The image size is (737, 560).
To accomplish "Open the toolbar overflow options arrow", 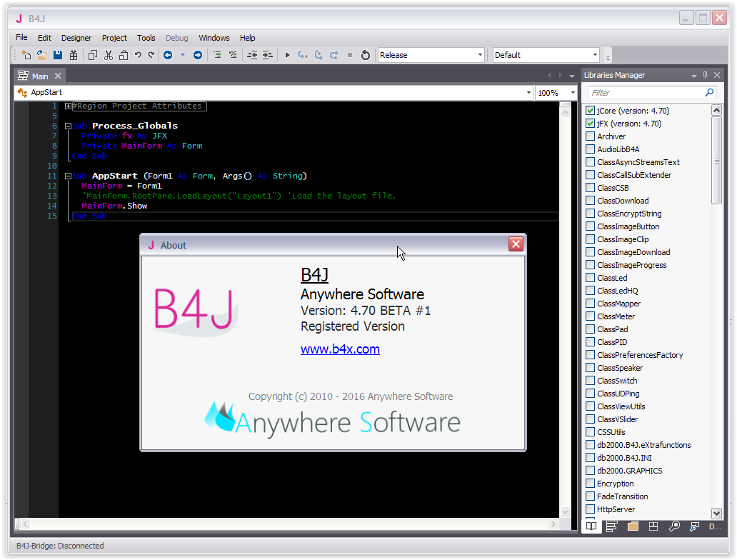I will 608,57.
